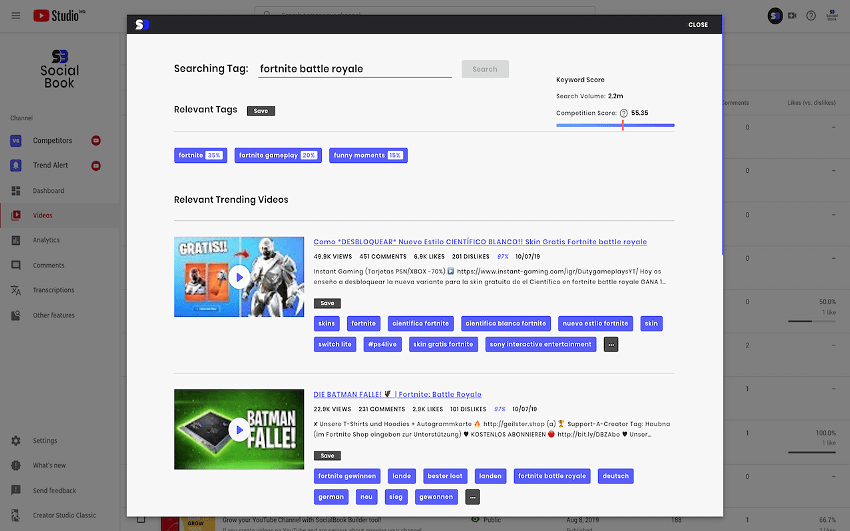Screen dimensions: 850x531
Task: Open Trend Alert in the sidebar
Action: tap(50, 165)
